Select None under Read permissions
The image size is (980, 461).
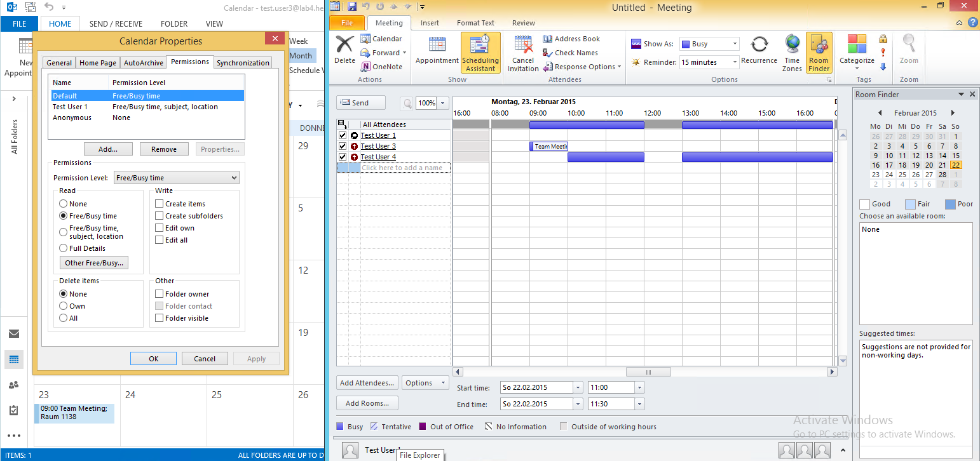click(64, 204)
